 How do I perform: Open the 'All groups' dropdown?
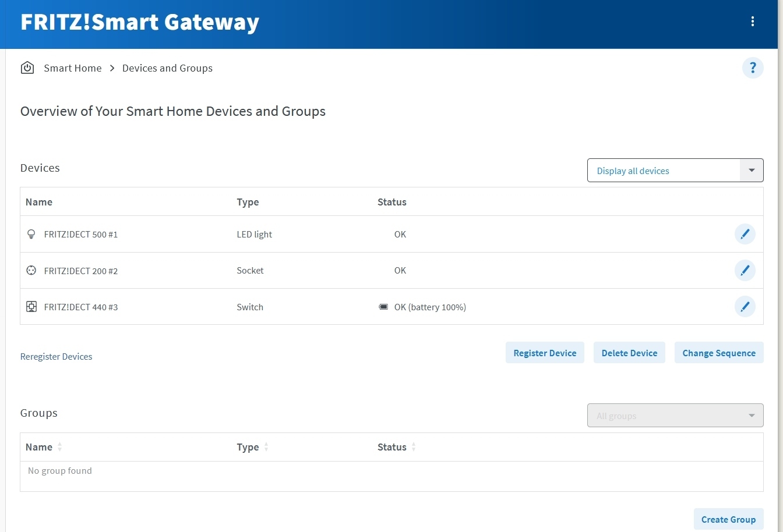point(675,416)
